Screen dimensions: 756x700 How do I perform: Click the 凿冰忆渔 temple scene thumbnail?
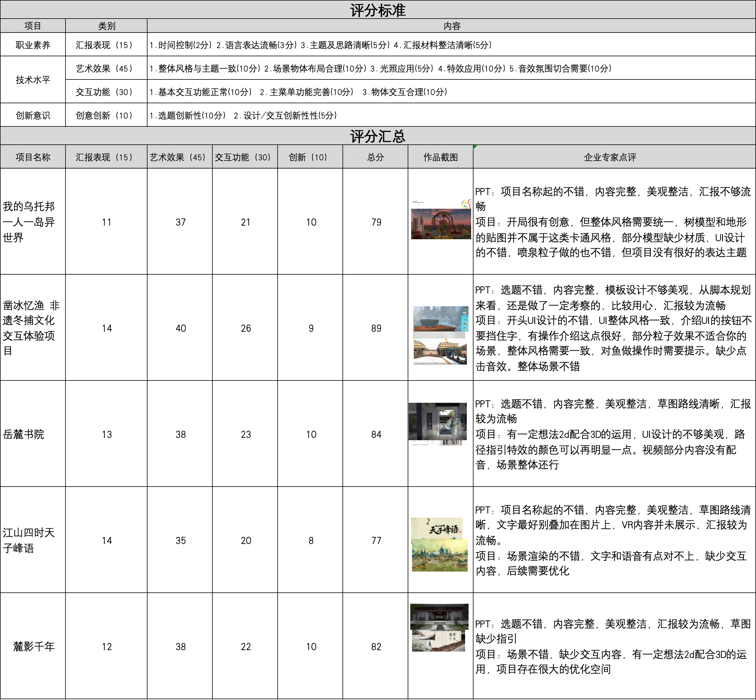440,352
